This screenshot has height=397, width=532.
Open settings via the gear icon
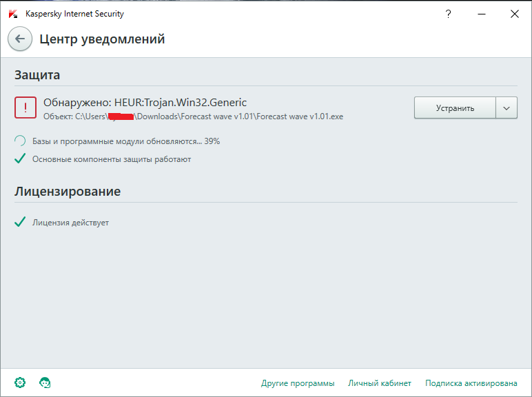20,383
